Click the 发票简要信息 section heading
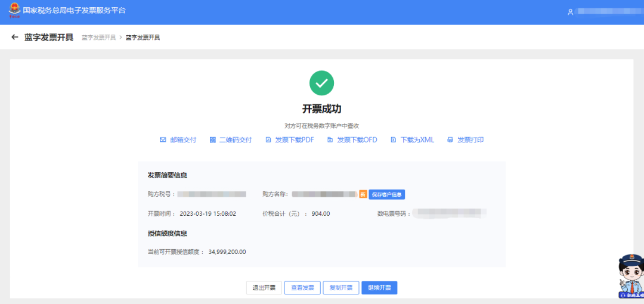This screenshot has width=644, height=304. (x=168, y=175)
